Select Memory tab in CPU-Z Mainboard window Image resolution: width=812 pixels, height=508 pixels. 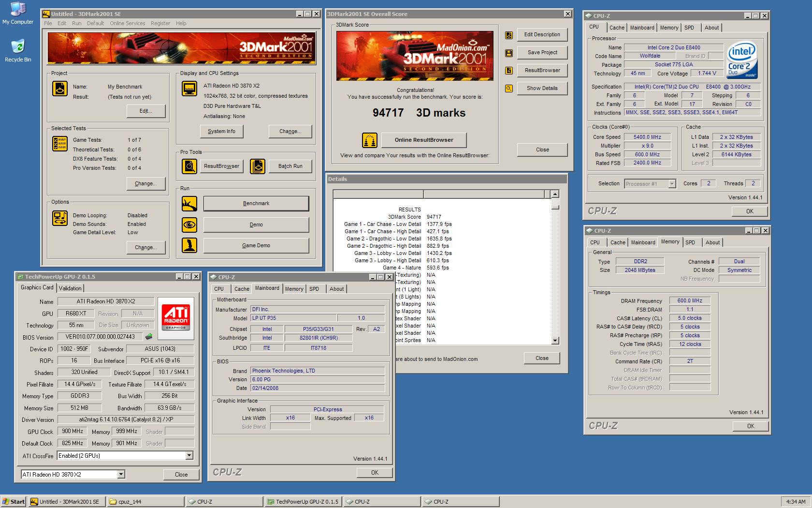coord(294,289)
